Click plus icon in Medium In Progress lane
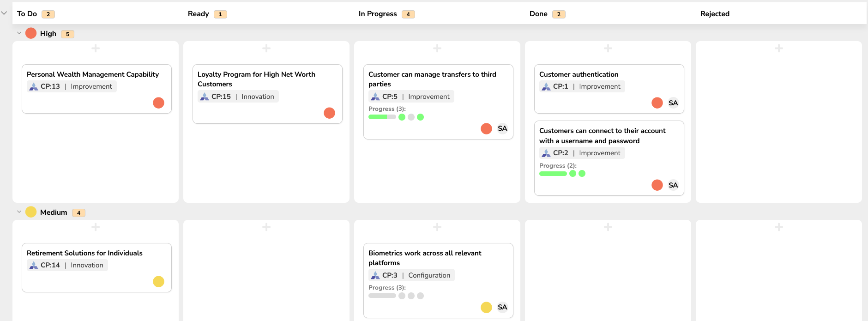 tap(437, 227)
